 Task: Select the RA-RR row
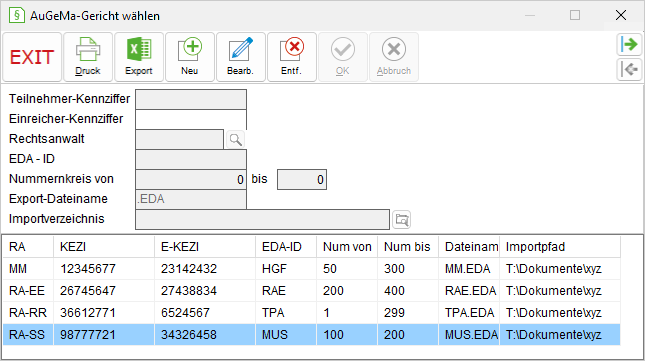click(311, 313)
